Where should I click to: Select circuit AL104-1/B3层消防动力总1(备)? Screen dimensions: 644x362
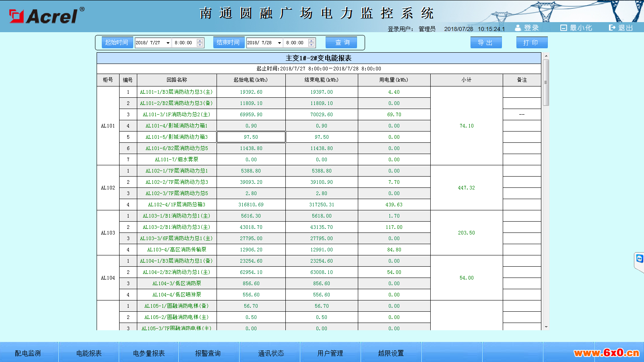tap(177, 261)
